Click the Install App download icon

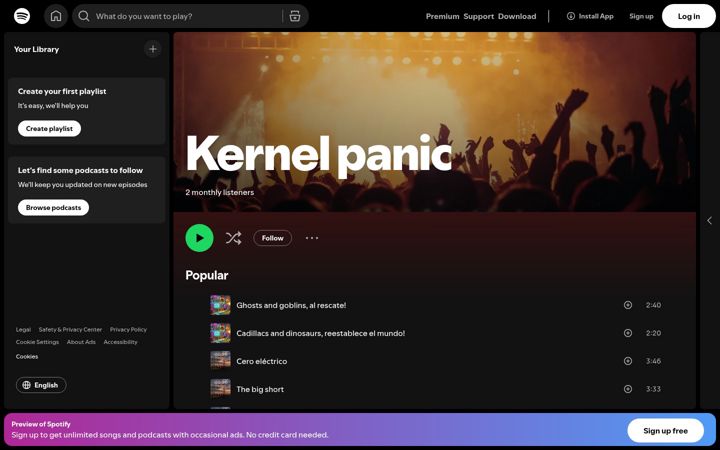[571, 16]
